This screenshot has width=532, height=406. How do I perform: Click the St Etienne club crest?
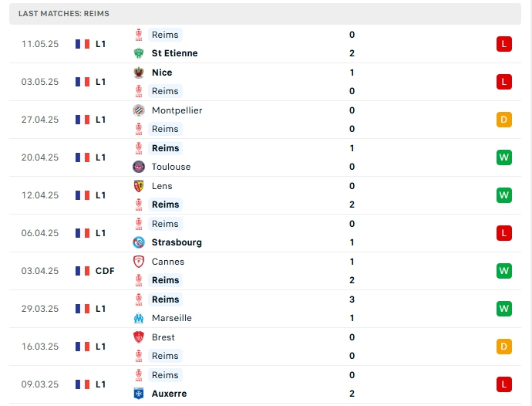pos(139,53)
